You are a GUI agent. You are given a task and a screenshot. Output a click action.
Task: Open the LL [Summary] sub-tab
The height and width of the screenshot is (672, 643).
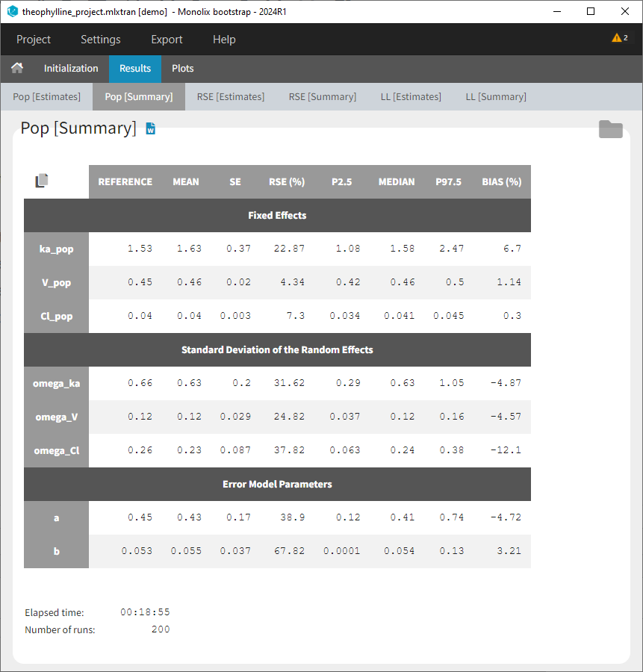(496, 97)
